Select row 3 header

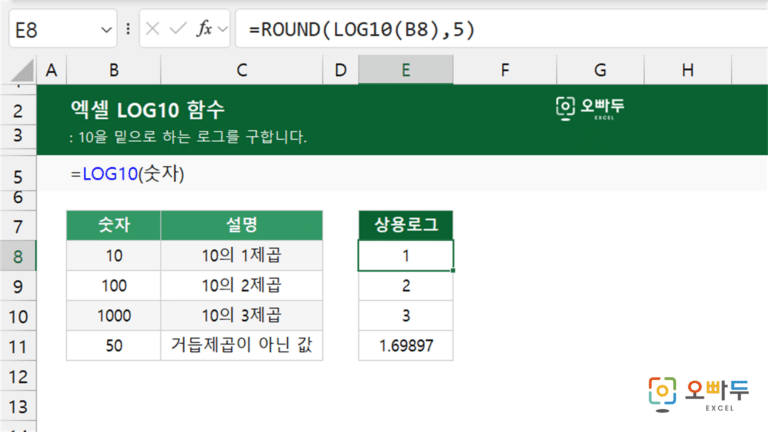18,136
